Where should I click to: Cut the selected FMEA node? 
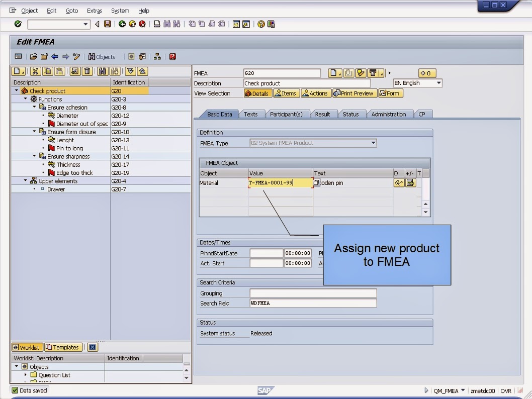point(35,71)
